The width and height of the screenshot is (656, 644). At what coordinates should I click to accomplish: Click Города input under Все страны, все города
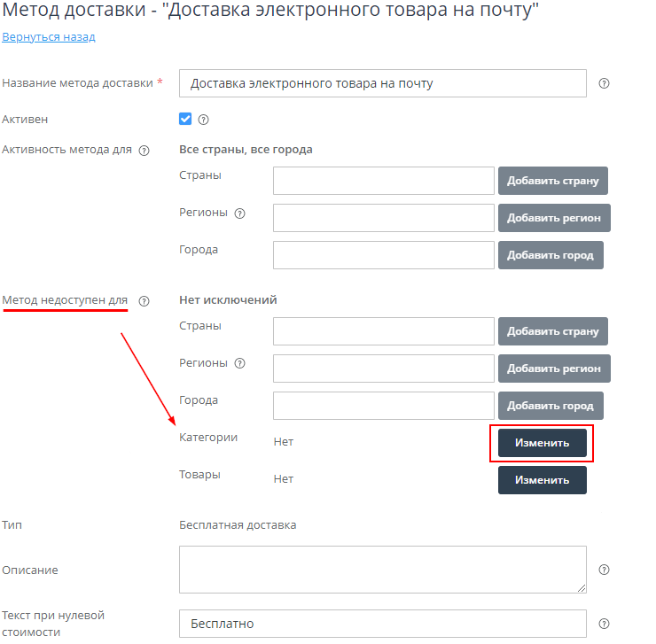383,255
